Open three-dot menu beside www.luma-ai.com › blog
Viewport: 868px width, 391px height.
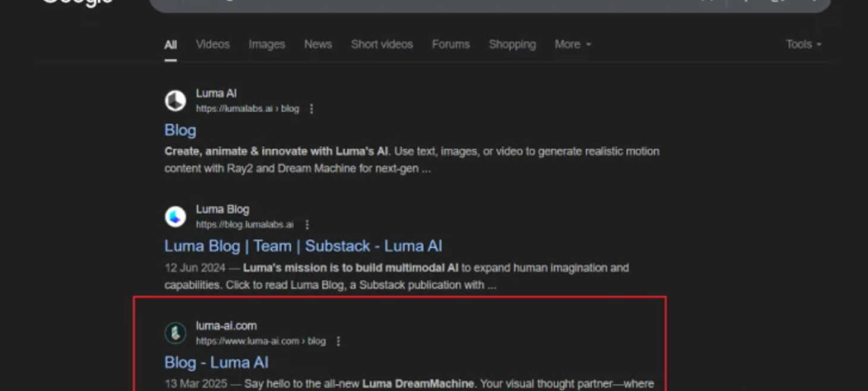[338, 342]
